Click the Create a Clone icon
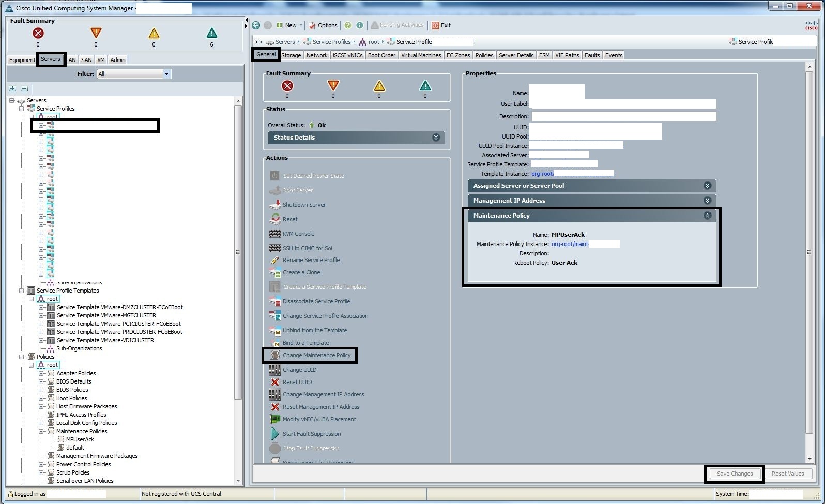Viewport: 825px width, 504px height. pyautogui.click(x=275, y=272)
